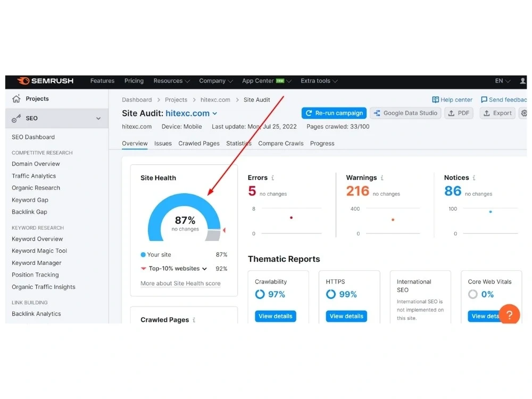Screen dimensions: 532x399
Task: Click the Semrush logo
Action: click(x=45, y=81)
